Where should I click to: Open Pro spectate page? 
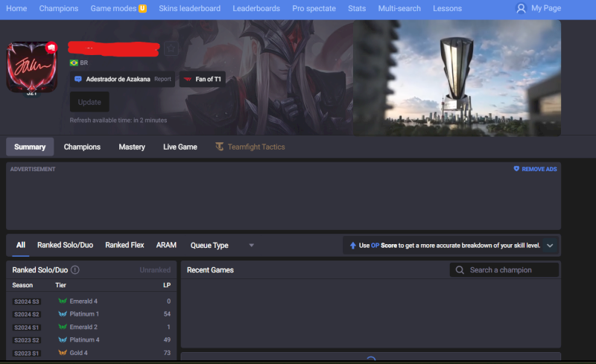pos(314,8)
